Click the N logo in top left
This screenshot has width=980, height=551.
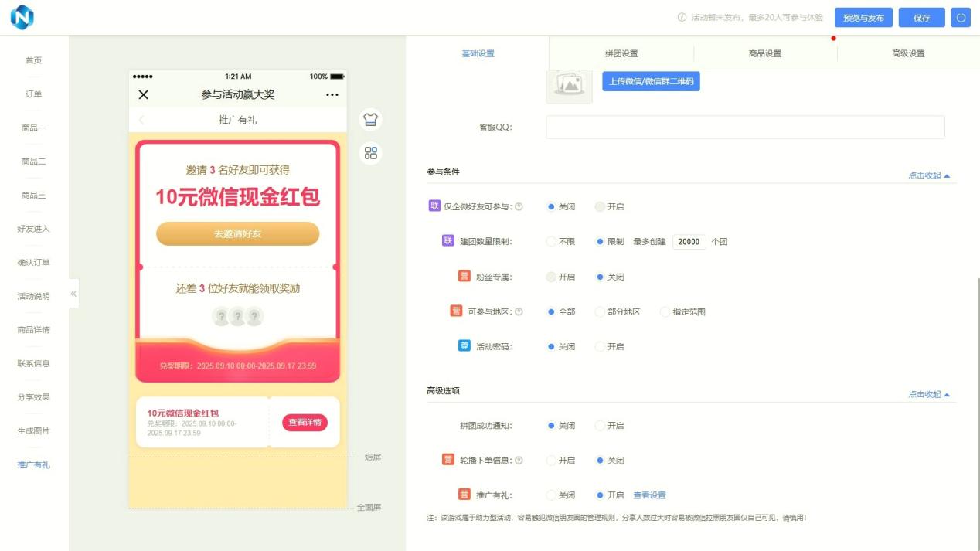click(22, 17)
